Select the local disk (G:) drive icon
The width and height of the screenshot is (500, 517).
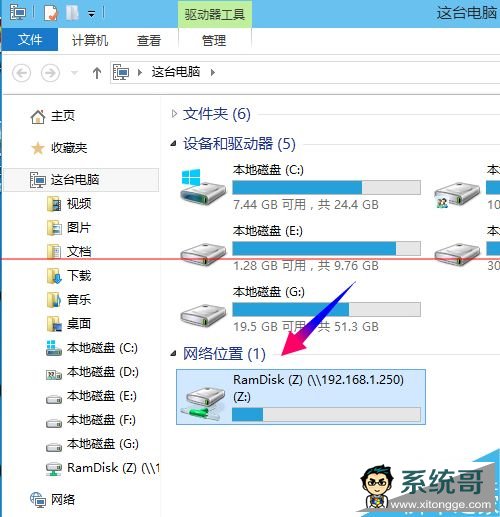[203, 314]
